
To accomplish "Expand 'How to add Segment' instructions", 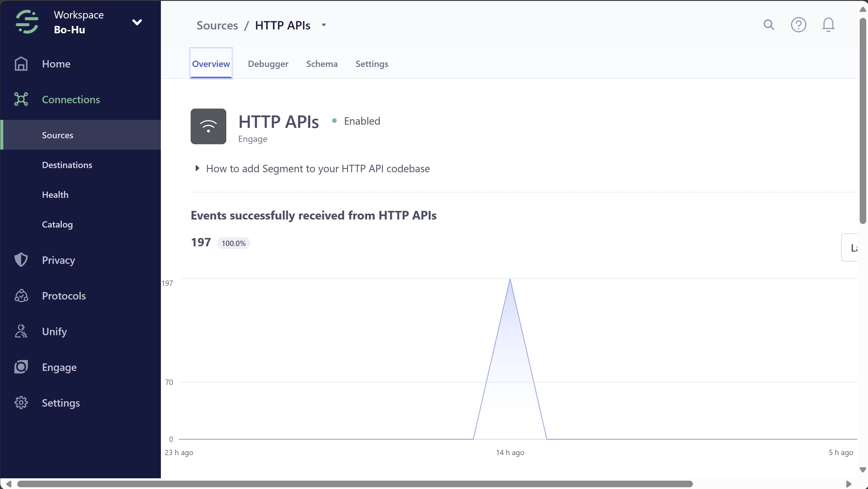I will click(197, 168).
